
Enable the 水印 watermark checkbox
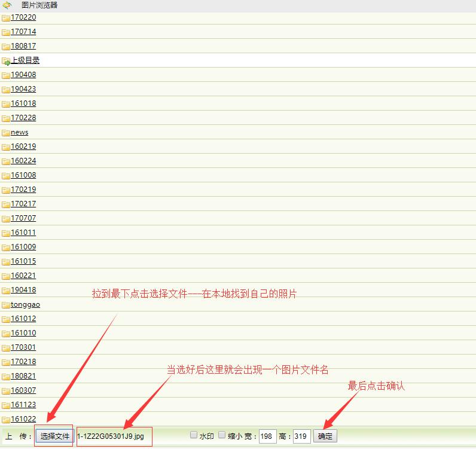[194, 435]
